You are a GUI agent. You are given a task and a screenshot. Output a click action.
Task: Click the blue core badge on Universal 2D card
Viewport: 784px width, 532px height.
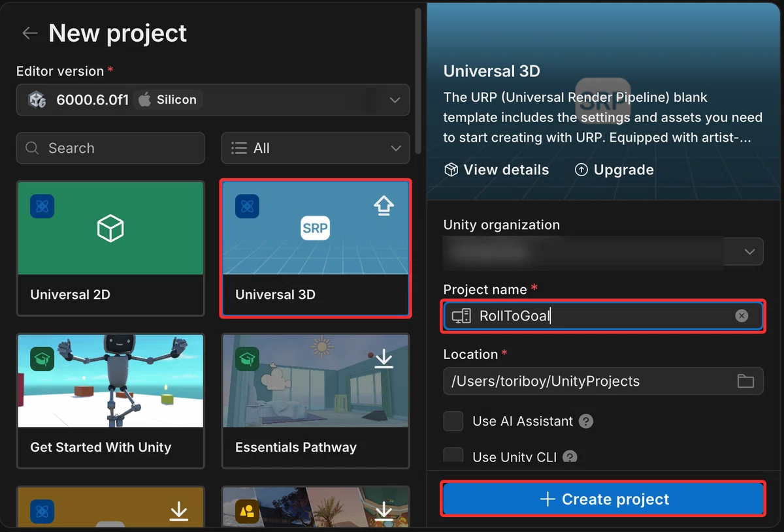pyautogui.click(x=42, y=206)
